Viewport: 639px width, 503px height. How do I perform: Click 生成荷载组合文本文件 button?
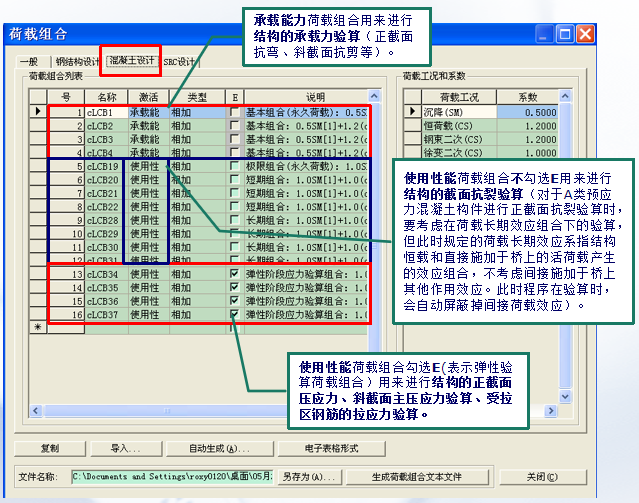(x=417, y=477)
